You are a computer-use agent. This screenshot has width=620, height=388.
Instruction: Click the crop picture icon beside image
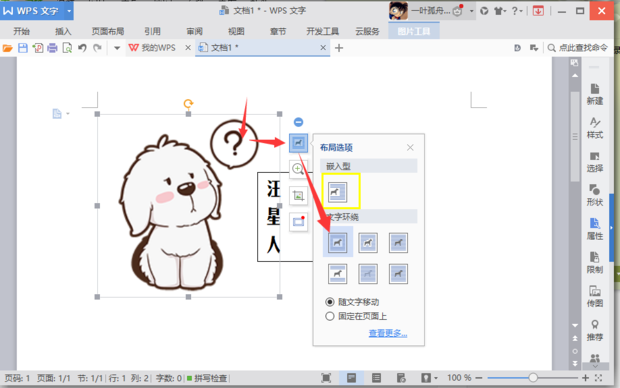298,195
